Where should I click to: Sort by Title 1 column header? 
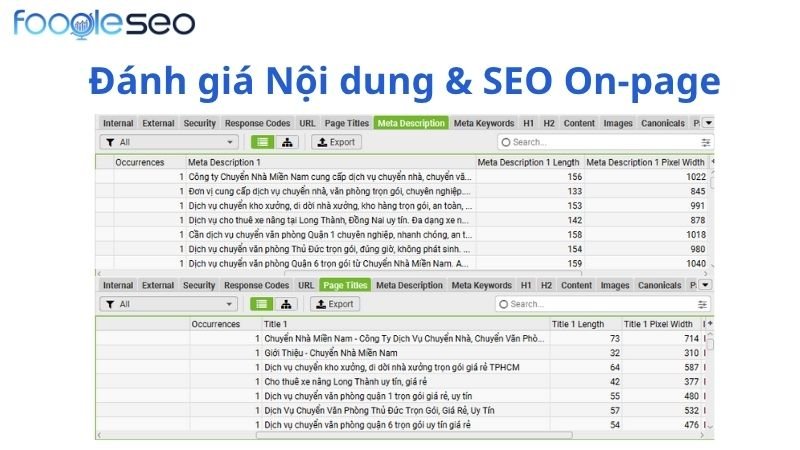pyautogui.click(x=406, y=324)
